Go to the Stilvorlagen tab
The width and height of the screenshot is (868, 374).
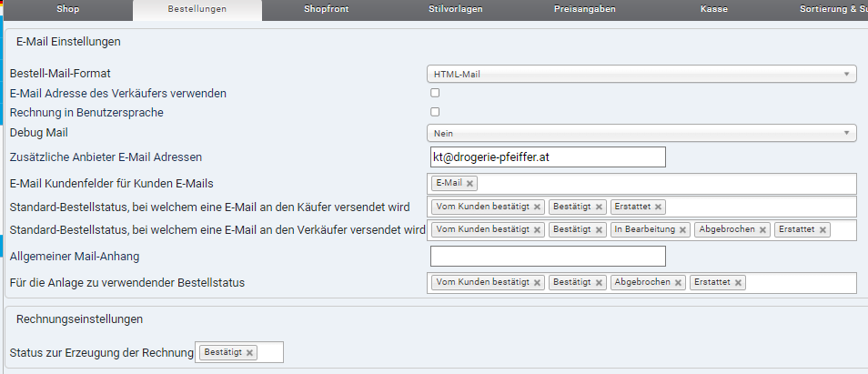click(x=455, y=9)
